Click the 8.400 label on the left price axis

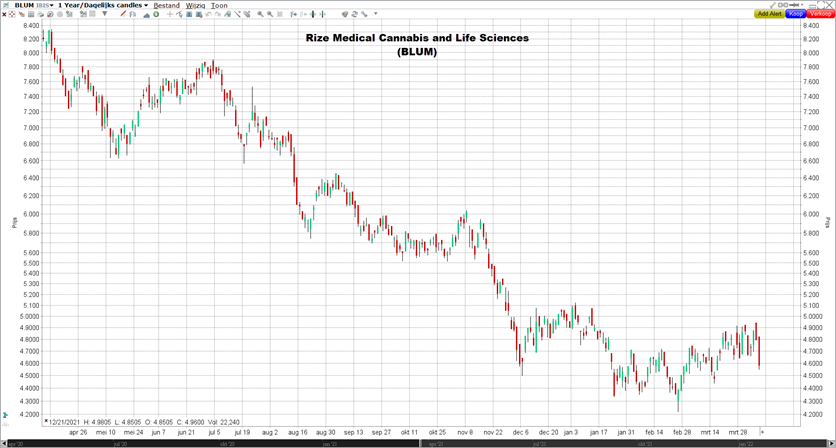pos(31,25)
